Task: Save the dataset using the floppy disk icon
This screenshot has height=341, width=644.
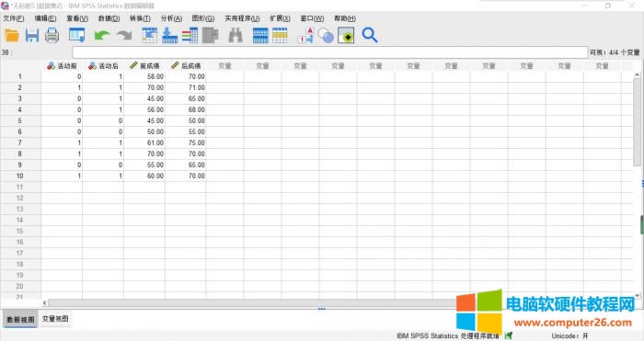Action: [x=31, y=35]
